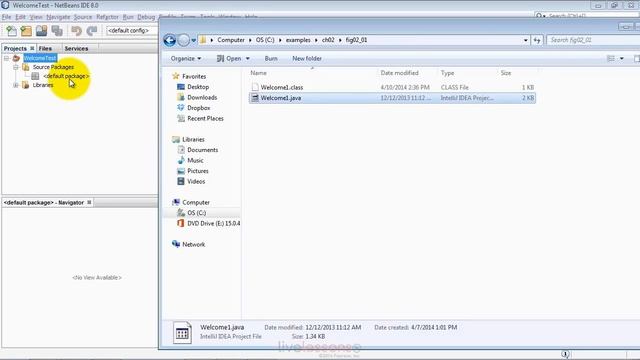Open NetBeans Debug menu
The width and height of the screenshot is (640, 360).
point(146,17)
